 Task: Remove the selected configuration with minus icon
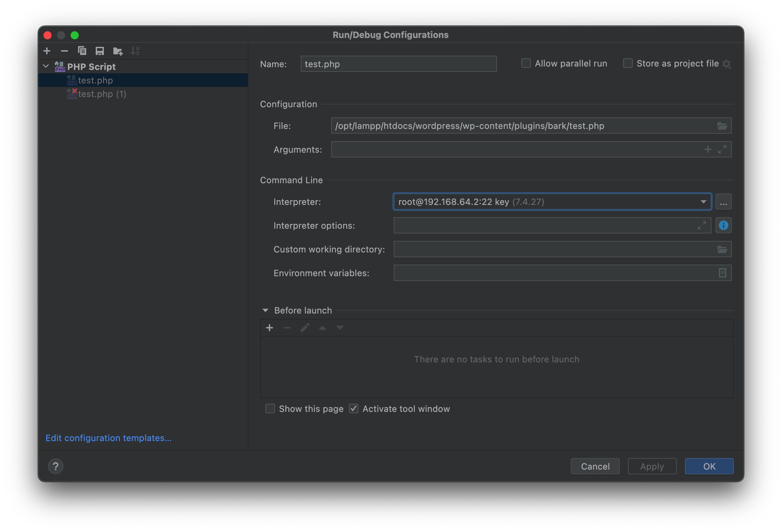64,51
